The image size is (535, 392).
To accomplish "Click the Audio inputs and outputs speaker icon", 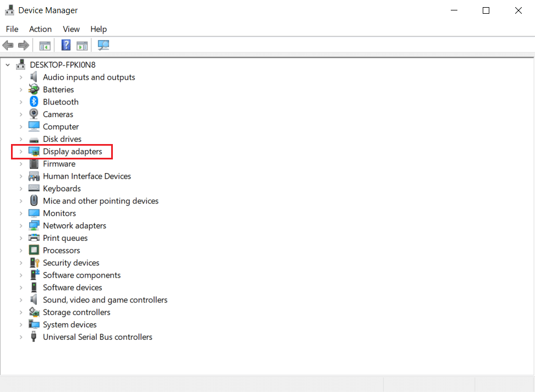I will coord(34,77).
